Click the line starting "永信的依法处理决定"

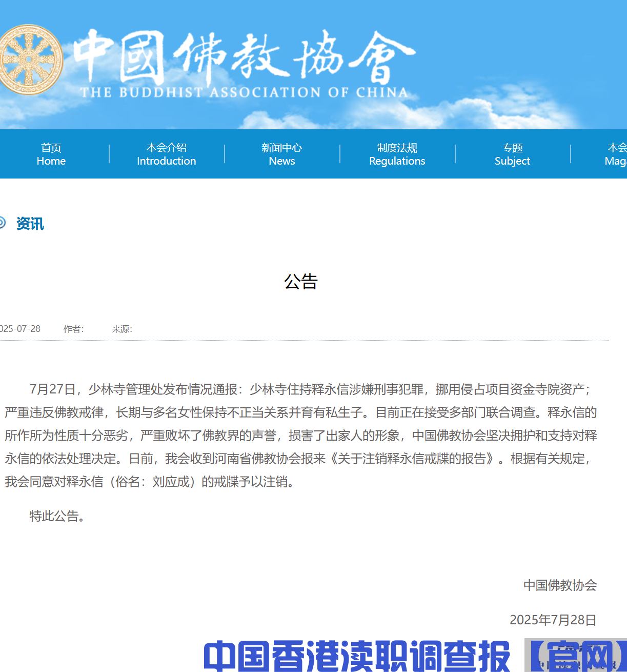[x=297, y=459]
